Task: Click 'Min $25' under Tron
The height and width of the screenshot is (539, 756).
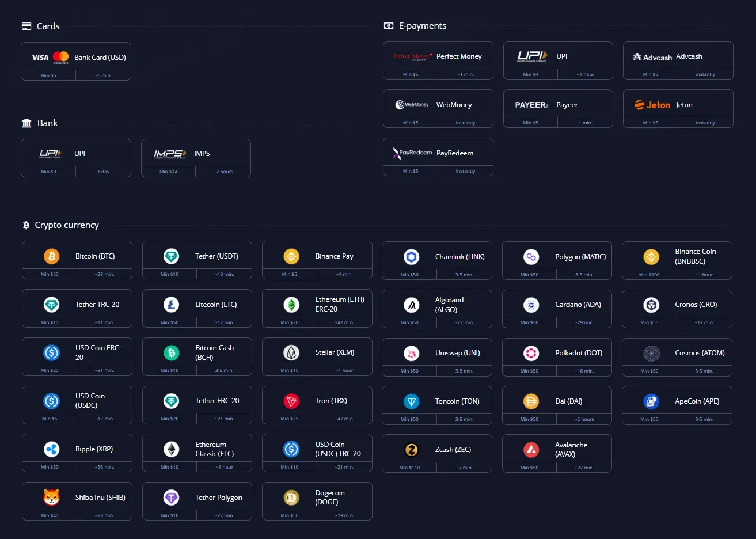Action: pos(290,419)
